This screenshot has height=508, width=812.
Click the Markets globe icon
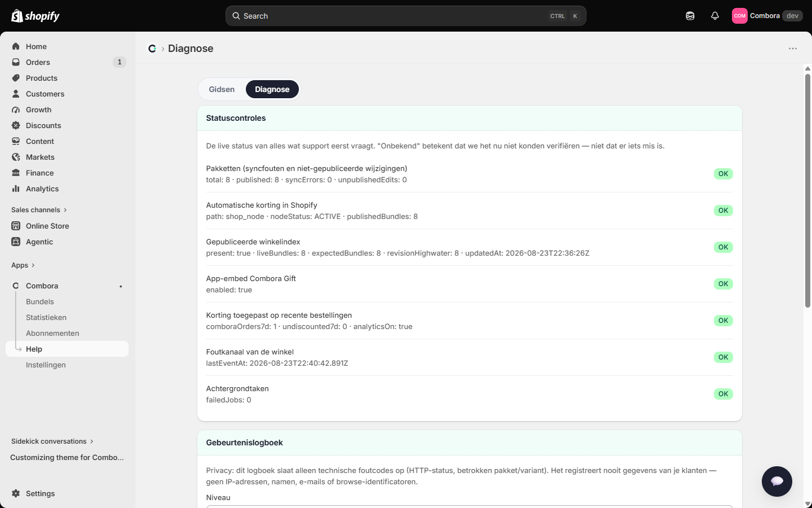(16, 157)
